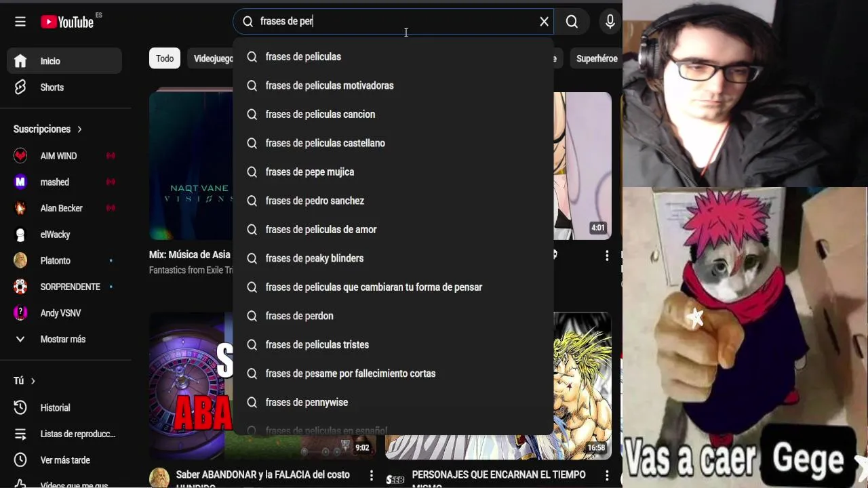Open Mix: Música de Asia title
The height and width of the screenshot is (488, 868).
[x=190, y=255]
